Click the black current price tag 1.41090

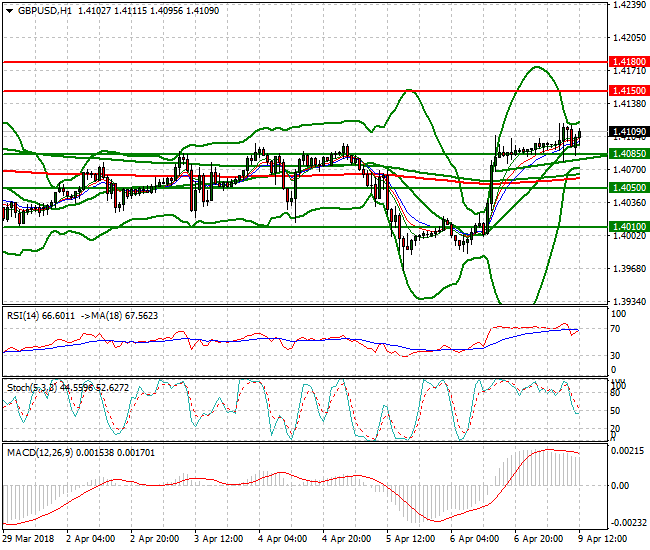coord(629,131)
